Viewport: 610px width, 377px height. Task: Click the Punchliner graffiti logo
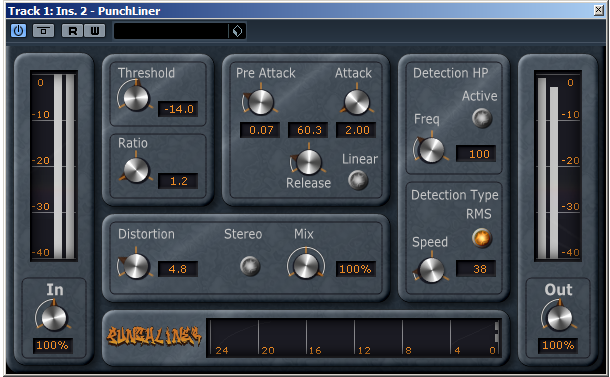pyautogui.click(x=154, y=336)
